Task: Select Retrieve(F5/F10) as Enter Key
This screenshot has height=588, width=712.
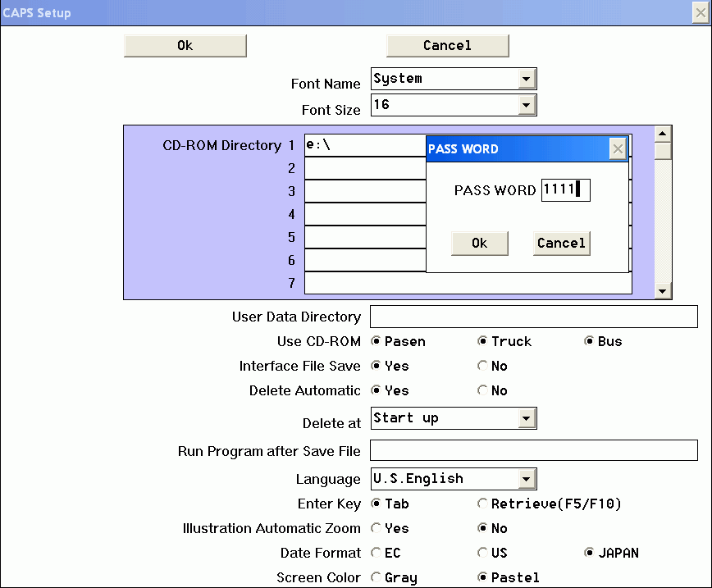Action: [483, 504]
